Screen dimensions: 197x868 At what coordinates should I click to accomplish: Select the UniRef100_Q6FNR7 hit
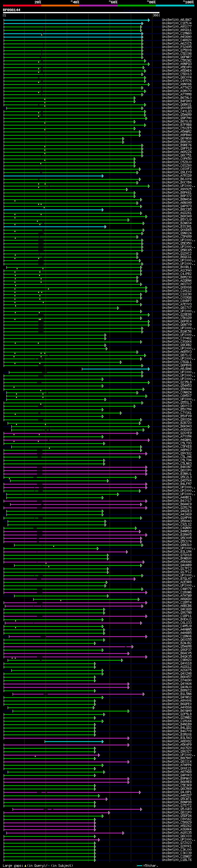(x=177, y=57)
